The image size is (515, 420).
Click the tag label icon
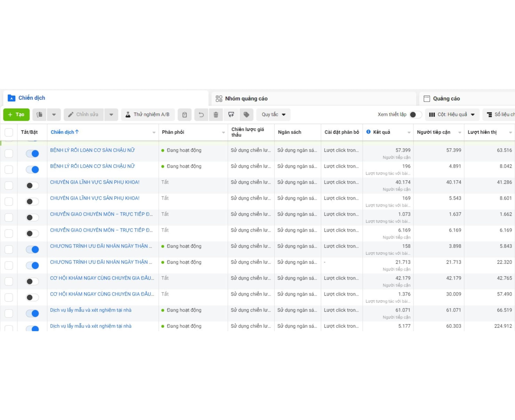(x=246, y=114)
